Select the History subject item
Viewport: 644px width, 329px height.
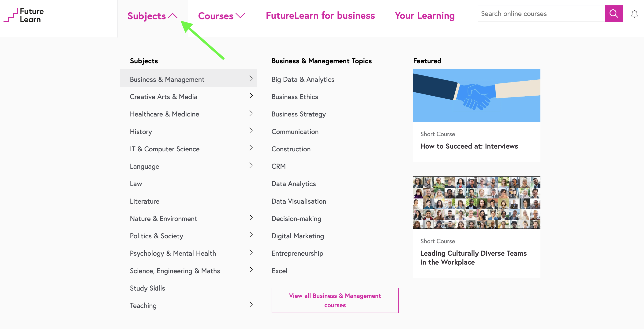pyautogui.click(x=141, y=131)
